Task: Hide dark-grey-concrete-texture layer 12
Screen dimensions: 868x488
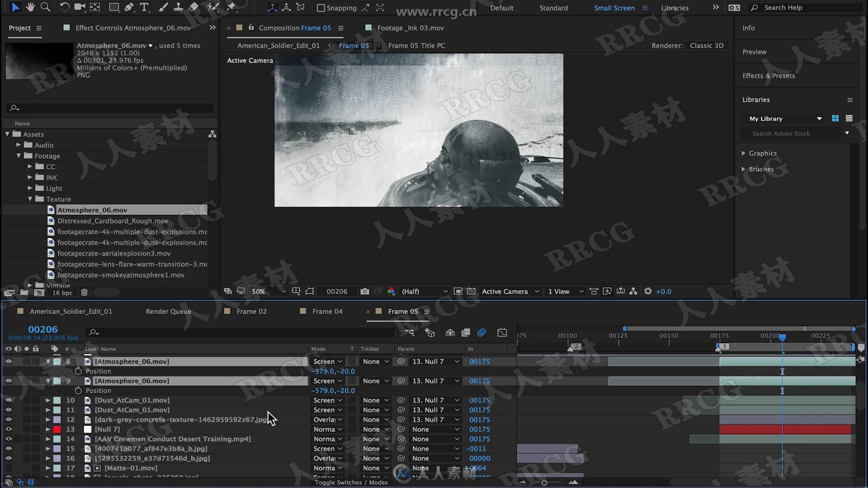Action: click(9, 419)
